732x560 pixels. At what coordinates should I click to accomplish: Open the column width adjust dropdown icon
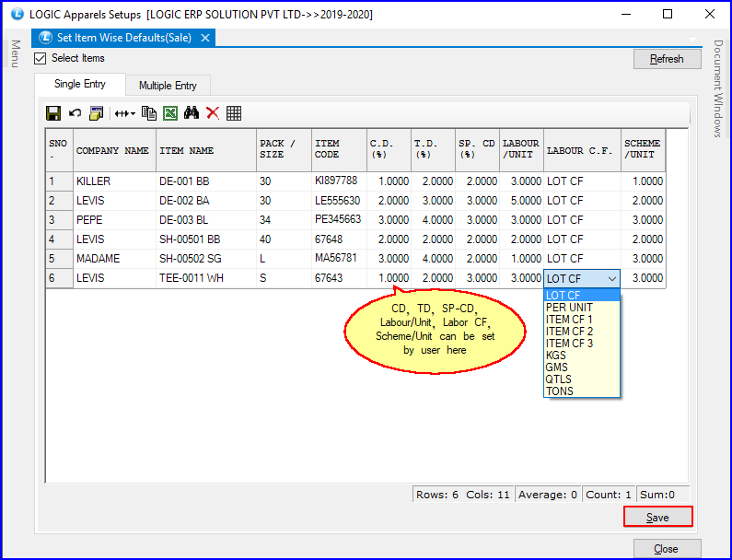tap(124, 113)
